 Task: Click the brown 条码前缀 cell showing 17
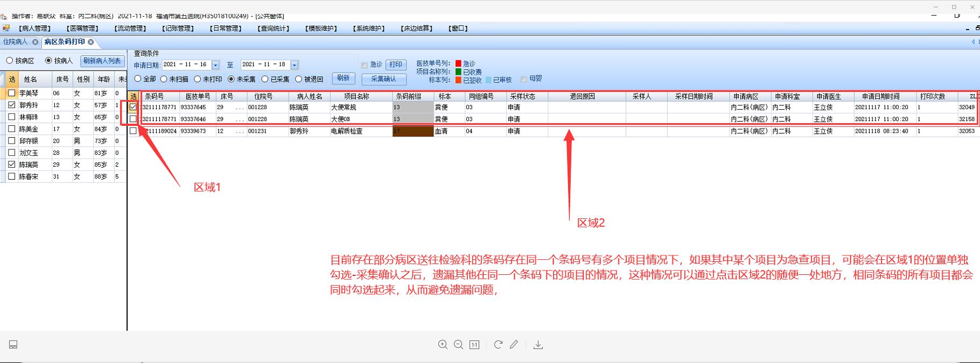coord(413,131)
